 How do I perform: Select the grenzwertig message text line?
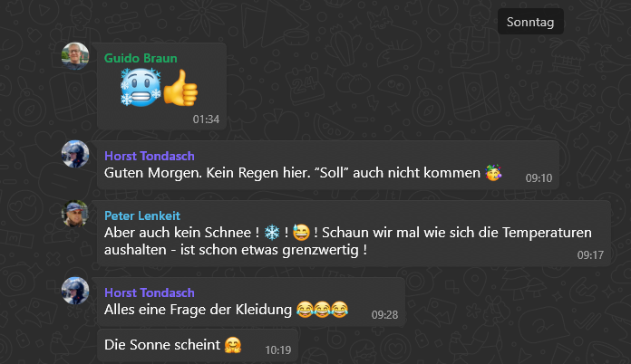[236, 250]
